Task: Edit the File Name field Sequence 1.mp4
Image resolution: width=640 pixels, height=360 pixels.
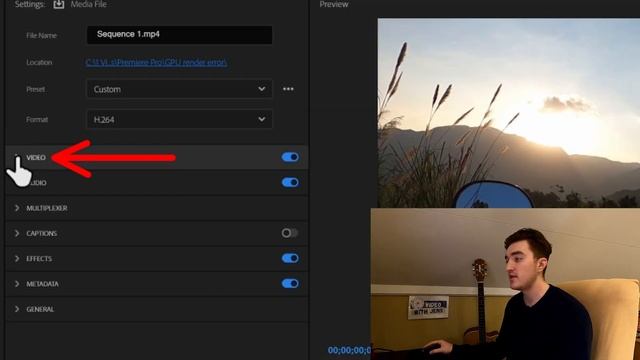Action: point(180,35)
